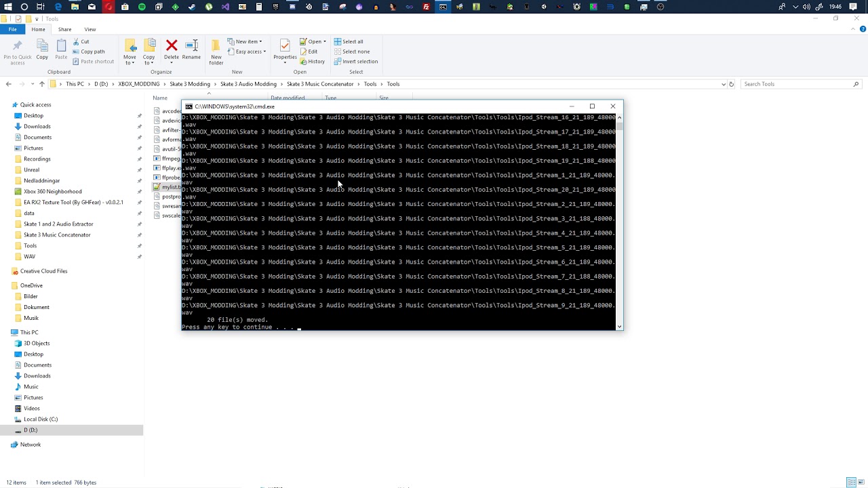Go to D (D:) in the address breadcrumb
This screenshot has width=868, height=488.
coord(101,84)
